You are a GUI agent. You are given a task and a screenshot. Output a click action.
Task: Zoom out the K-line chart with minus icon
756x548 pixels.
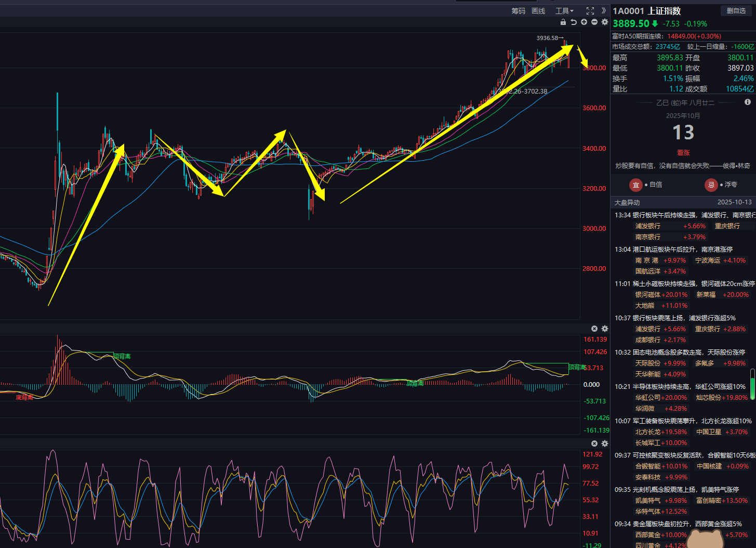pos(594,22)
